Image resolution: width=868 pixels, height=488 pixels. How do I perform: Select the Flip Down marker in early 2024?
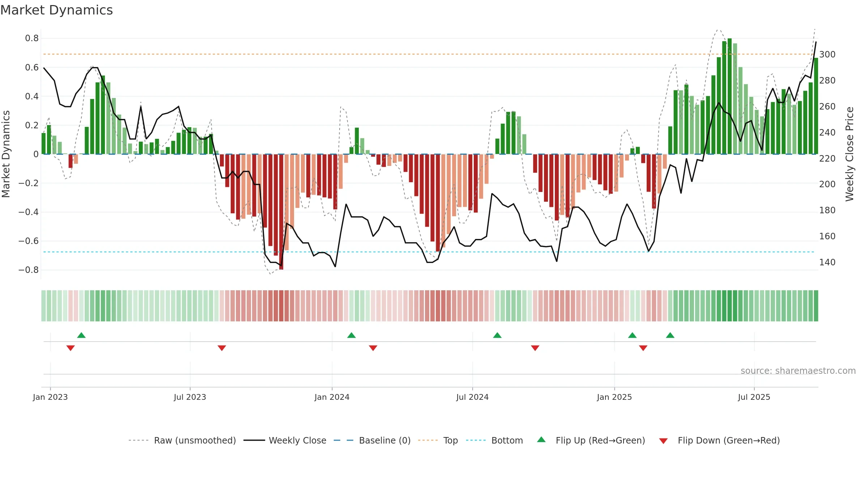(373, 348)
